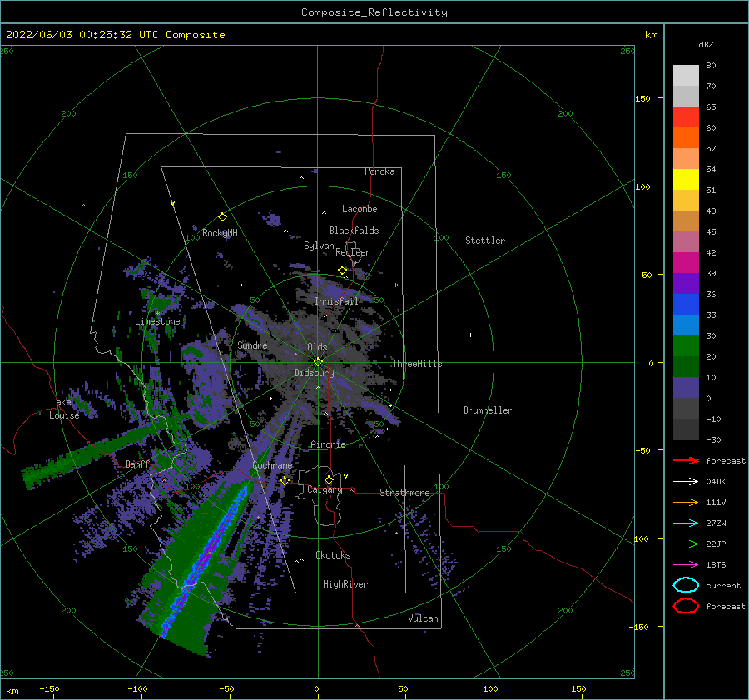Click the Lacombe city label
Screen dimensions: 749x700
click(360, 209)
